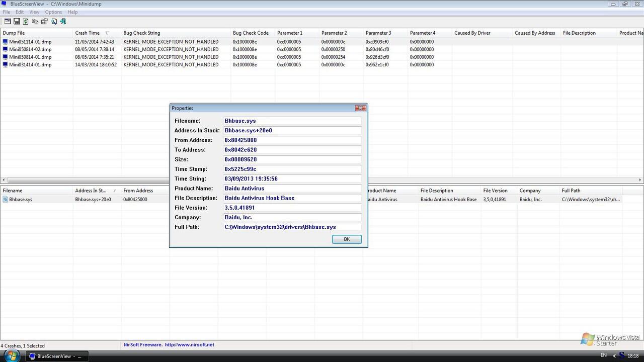Click the BlueScreenView title bar app icon

click(4, 4)
